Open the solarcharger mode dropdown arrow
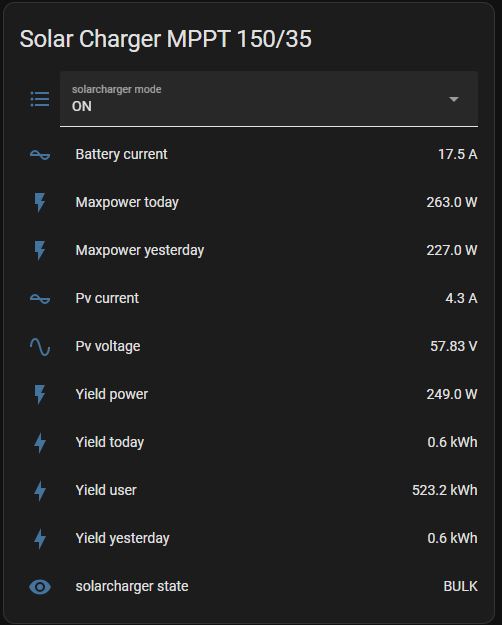502x625 pixels. 454,99
